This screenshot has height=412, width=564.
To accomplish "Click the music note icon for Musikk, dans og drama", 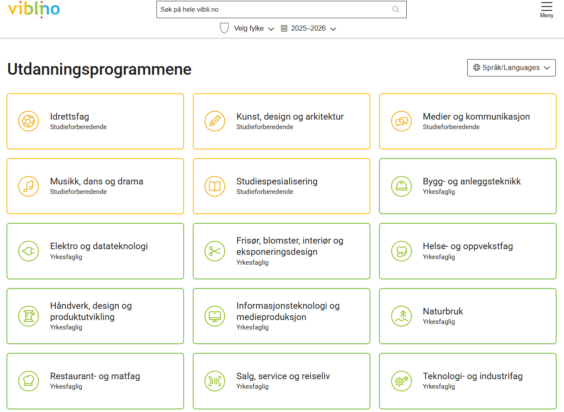I will click(28, 186).
